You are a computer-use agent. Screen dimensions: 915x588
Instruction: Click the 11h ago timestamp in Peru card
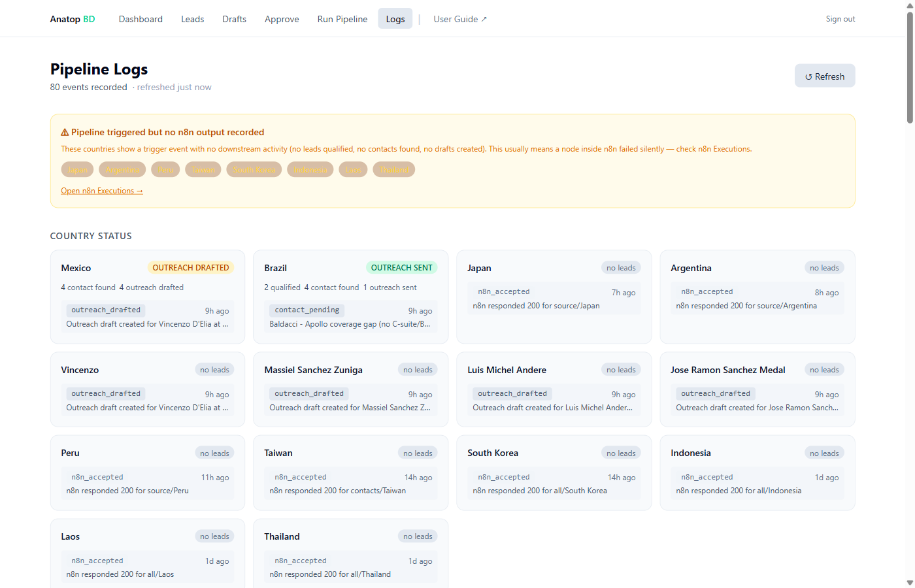click(x=215, y=478)
